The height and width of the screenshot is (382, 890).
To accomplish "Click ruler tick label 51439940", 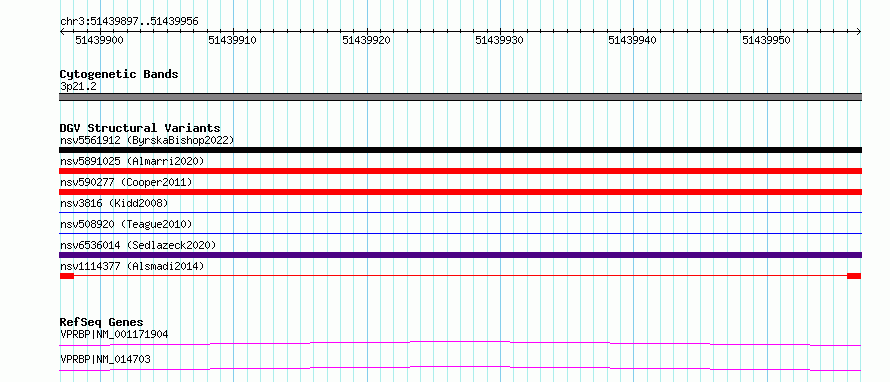I will coord(632,40).
